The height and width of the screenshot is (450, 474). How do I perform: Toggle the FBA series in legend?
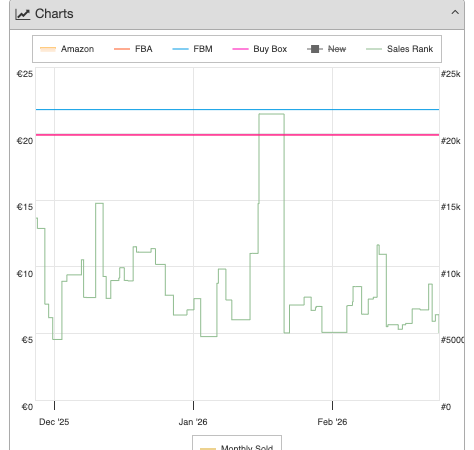[133, 49]
